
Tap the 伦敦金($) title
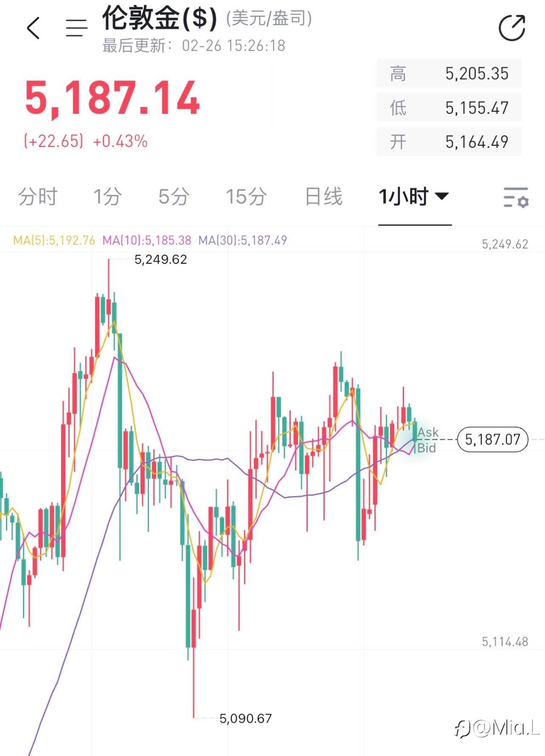tap(160, 19)
